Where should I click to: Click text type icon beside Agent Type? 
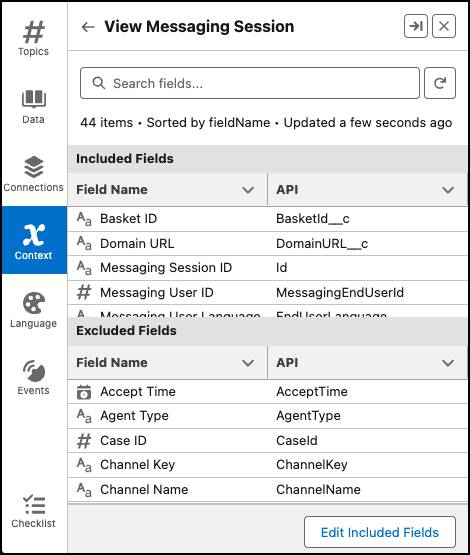(x=84, y=416)
